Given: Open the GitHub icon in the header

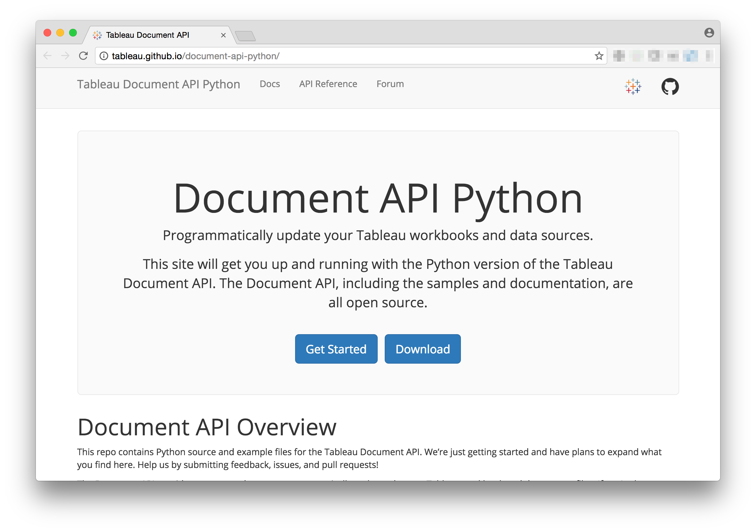Looking at the screenshot, I should point(671,86).
